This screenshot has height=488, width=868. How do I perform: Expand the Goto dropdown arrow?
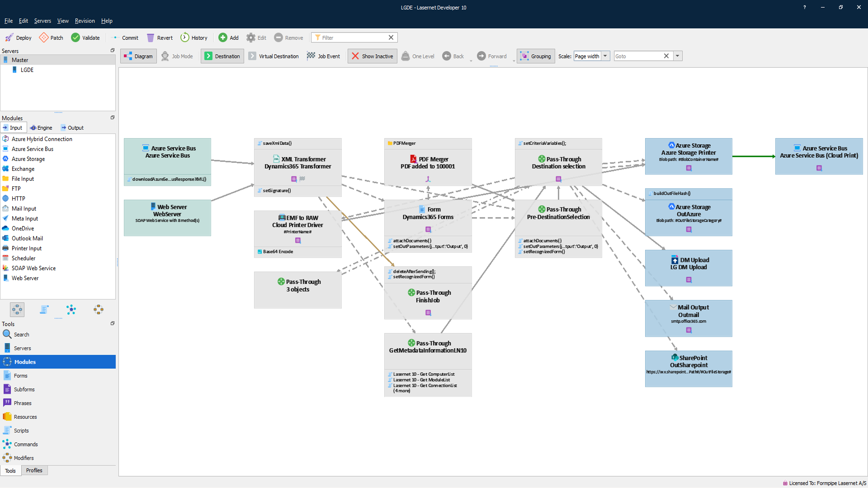click(x=677, y=56)
